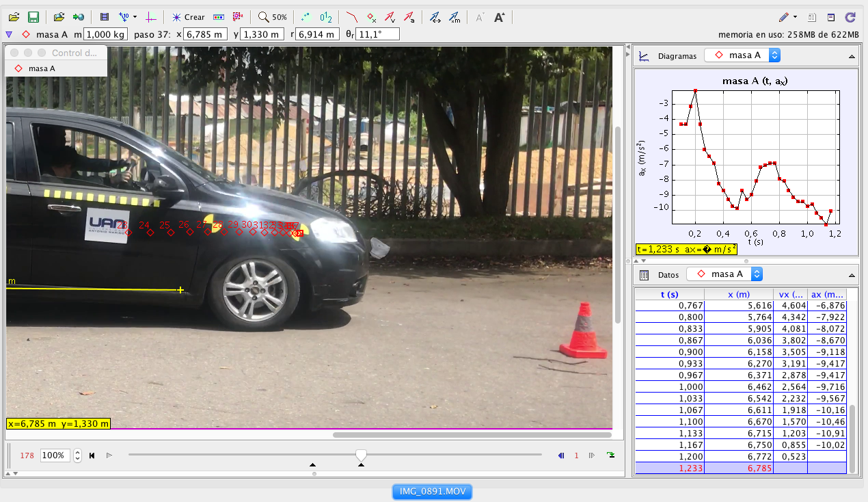This screenshot has width=868, height=502.
Task: Toggle the coordinate axes visibility icon
Action: pyautogui.click(x=152, y=17)
